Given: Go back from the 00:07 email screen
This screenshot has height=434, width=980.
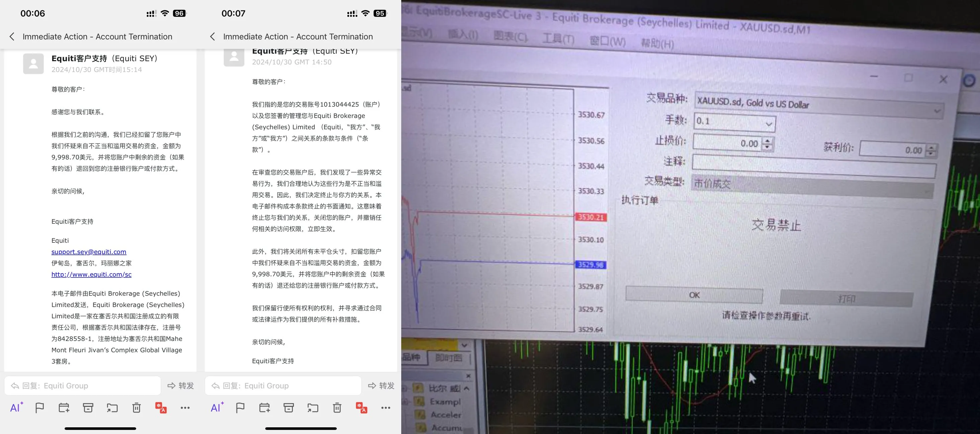Looking at the screenshot, I should pyautogui.click(x=212, y=36).
